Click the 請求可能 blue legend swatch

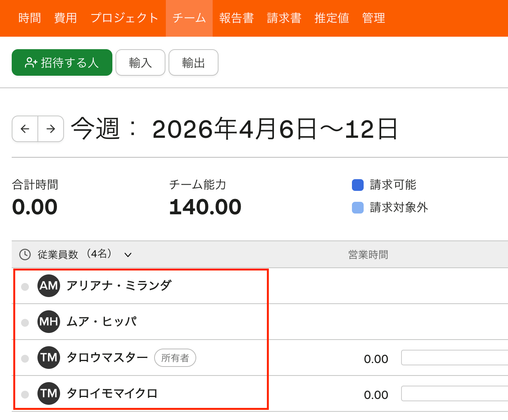358,185
